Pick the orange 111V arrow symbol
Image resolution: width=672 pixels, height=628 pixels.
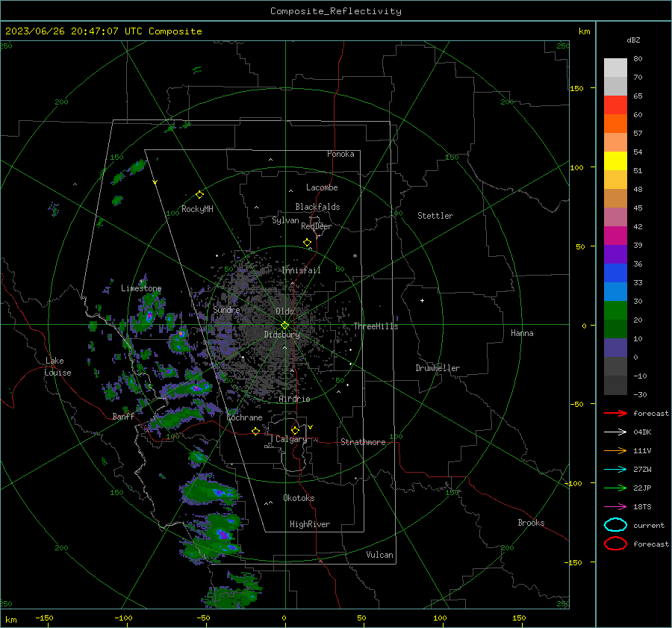(615, 450)
